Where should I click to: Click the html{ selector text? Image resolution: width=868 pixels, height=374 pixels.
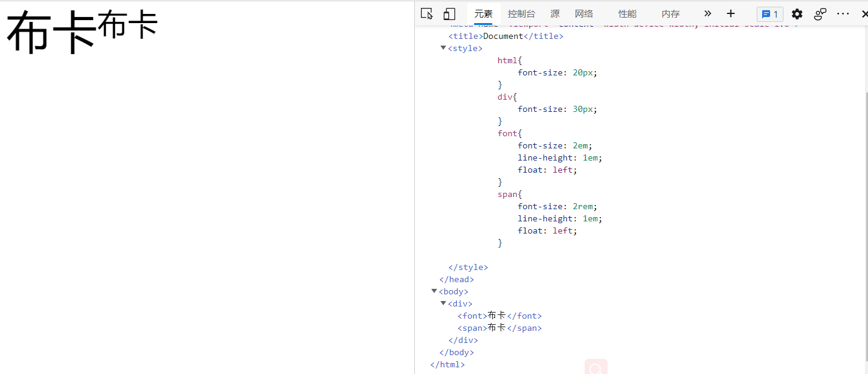(x=510, y=60)
